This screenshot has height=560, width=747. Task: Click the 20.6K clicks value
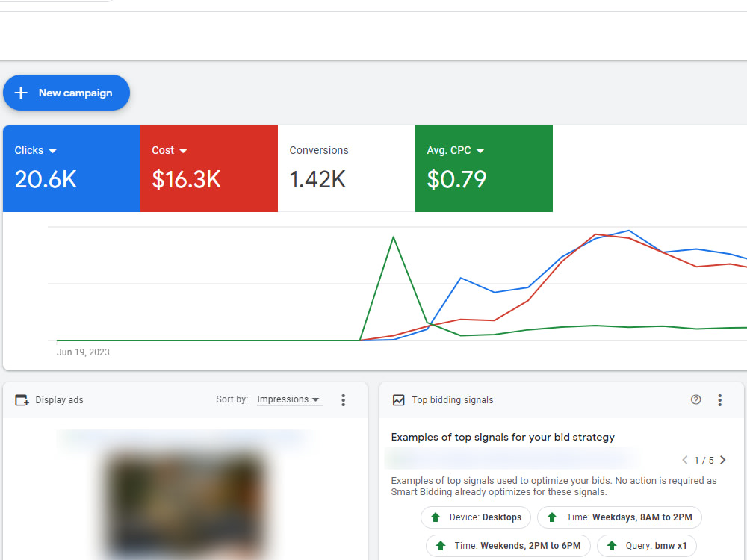click(46, 179)
